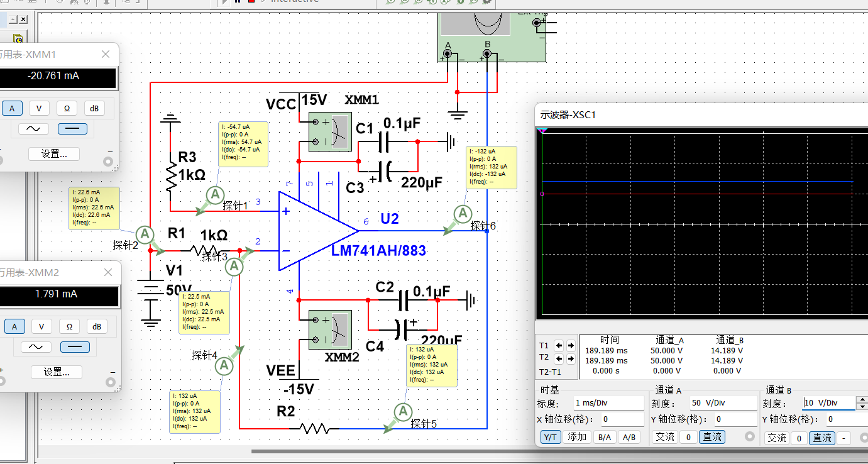
Task: Click the 探针1 ammeter probe icon
Action: (x=216, y=195)
